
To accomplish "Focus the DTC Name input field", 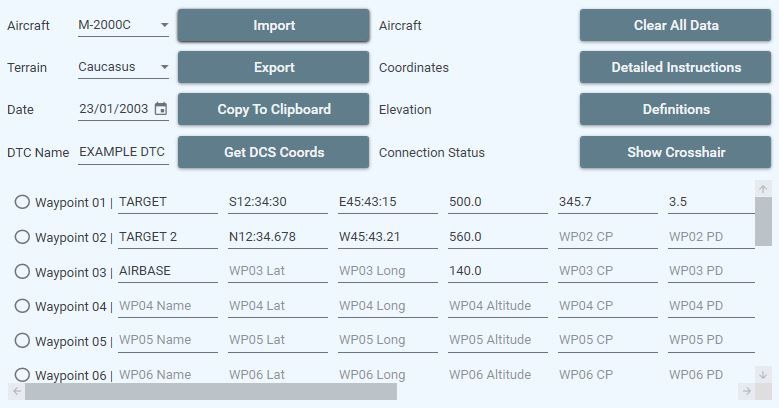I will 122,152.
